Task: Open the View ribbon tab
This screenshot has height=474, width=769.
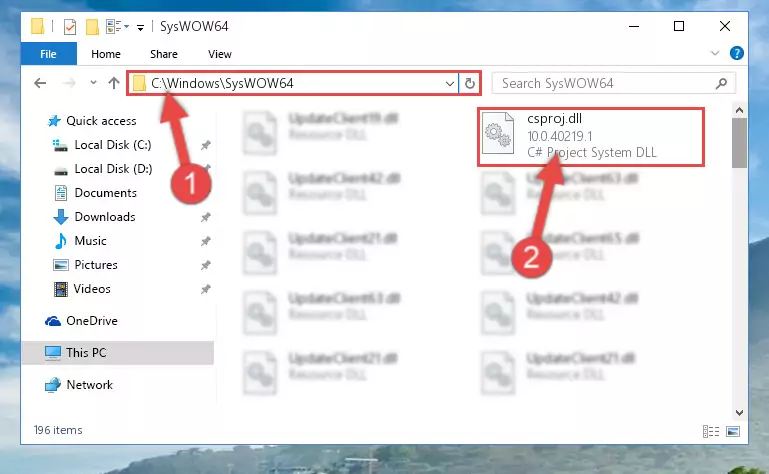Action: point(220,54)
